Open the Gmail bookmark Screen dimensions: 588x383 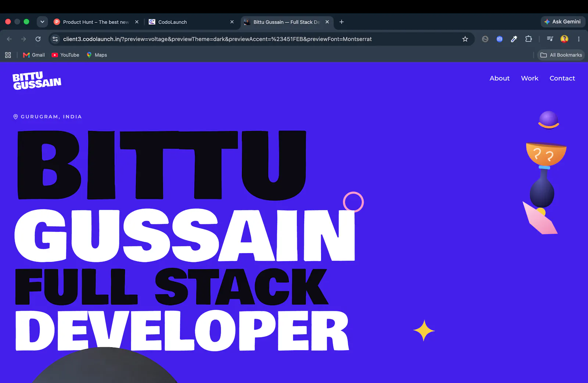point(34,55)
